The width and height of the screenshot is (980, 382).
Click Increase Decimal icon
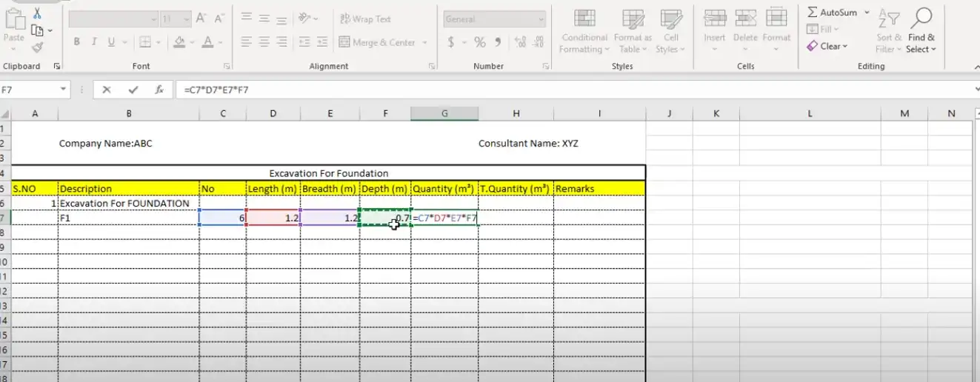click(x=520, y=42)
